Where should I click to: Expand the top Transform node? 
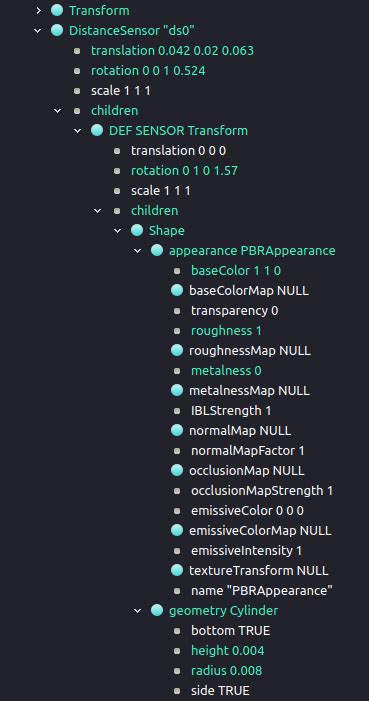(x=38, y=10)
